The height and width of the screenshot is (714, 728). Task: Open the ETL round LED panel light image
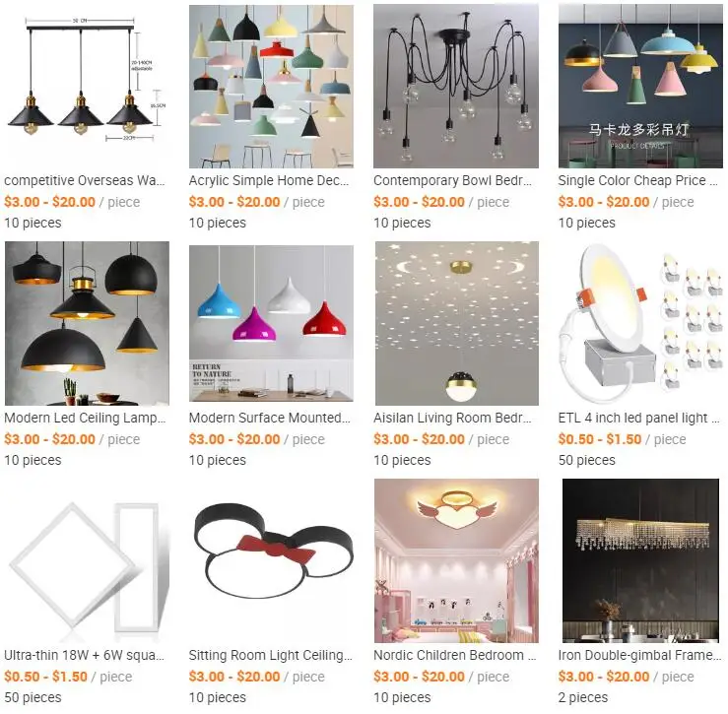(x=640, y=324)
